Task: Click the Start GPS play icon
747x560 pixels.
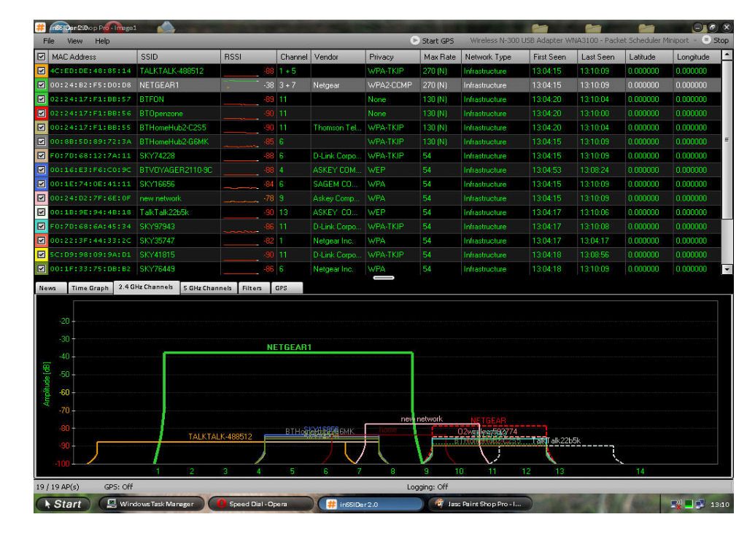Action: [414, 41]
